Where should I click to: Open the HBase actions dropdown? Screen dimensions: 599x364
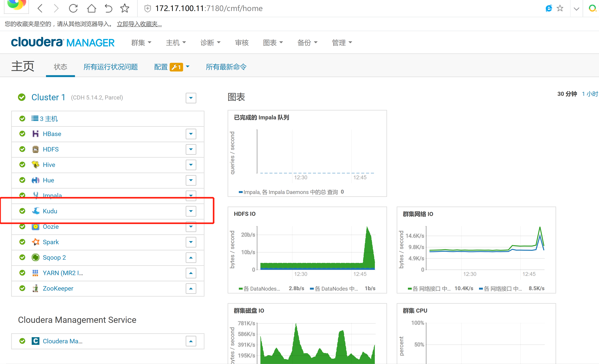point(191,134)
